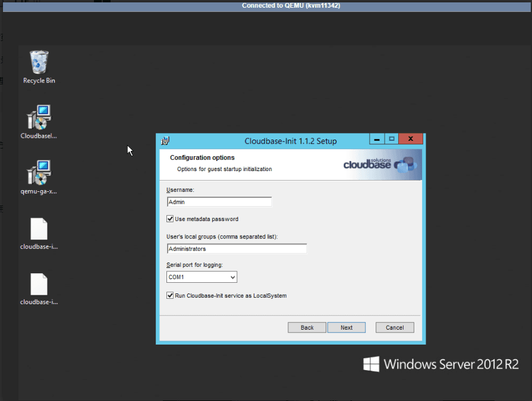532x401 pixels.
Task: Open the Serial port COM1 dropdown
Action: [202, 277]
